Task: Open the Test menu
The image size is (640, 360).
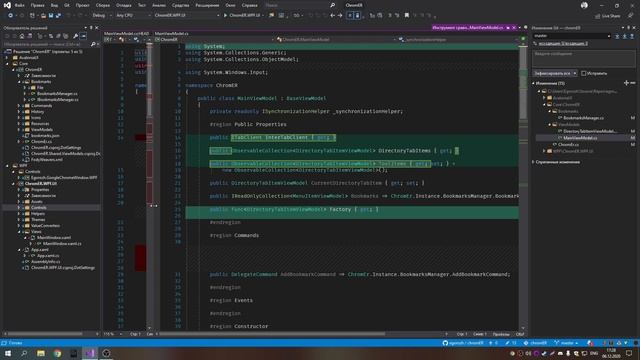Action: (x=142, y=5)
